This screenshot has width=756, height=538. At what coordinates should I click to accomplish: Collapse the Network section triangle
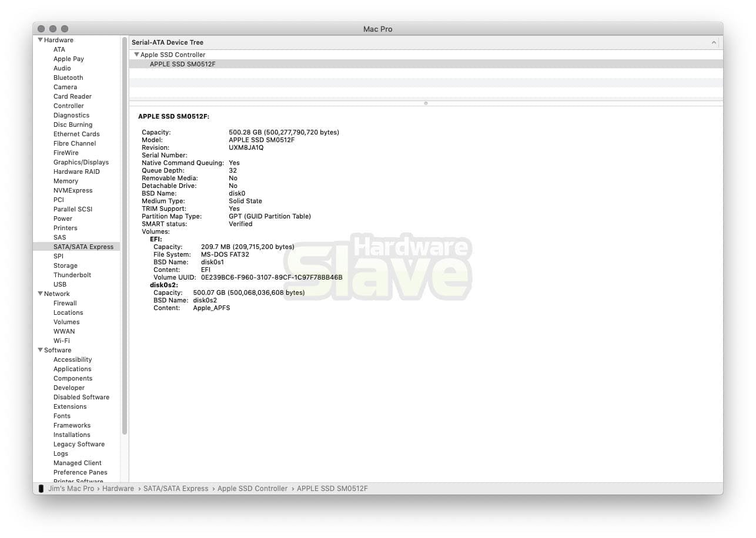point(41,294)
